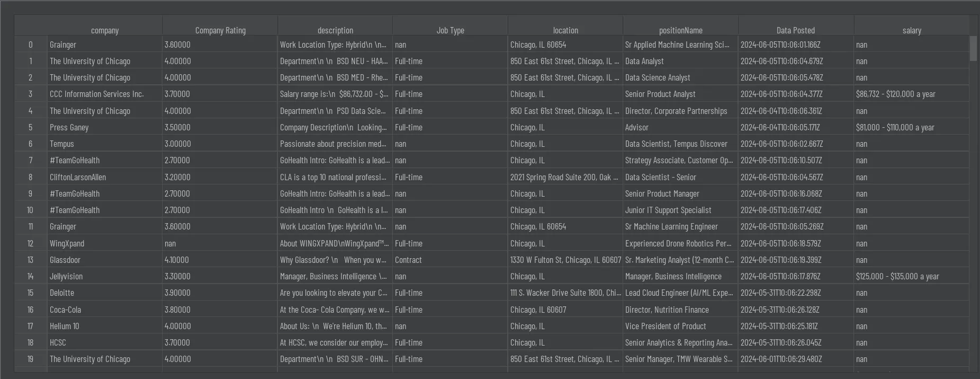This screenshot has height=379, width=980.
Task: Click the Vice President of Product cell
Action: click(680, 326)
